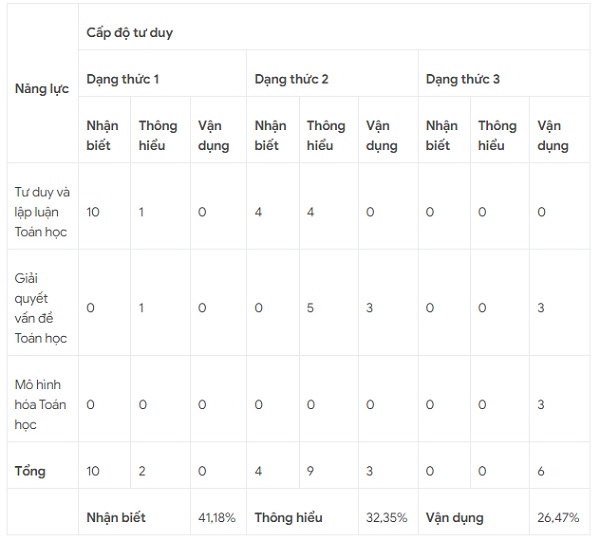Select the "Dạng thức 2" header cell
600x541 pixels.
click(293, 78)
